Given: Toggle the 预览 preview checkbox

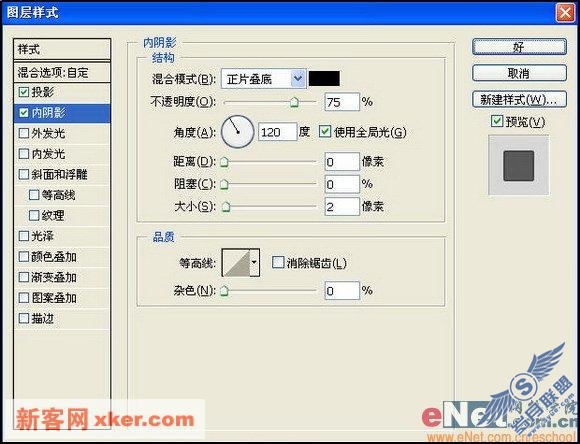Looking at the screenshot, I should tap(496, 121).
